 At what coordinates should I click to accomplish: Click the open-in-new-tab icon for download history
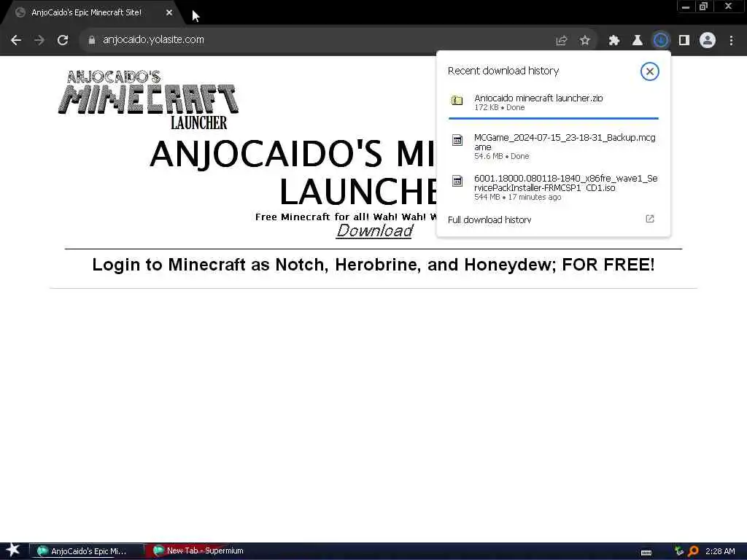(650, 219)
